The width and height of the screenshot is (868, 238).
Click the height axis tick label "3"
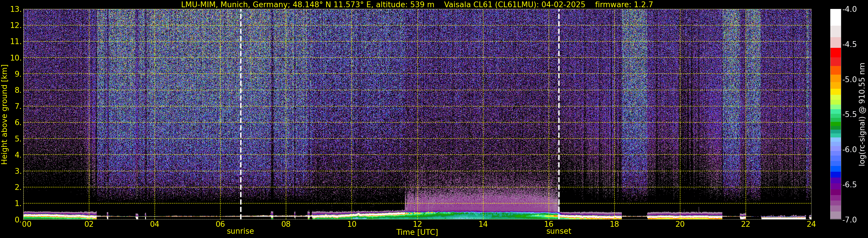click(x=18, y=171)
